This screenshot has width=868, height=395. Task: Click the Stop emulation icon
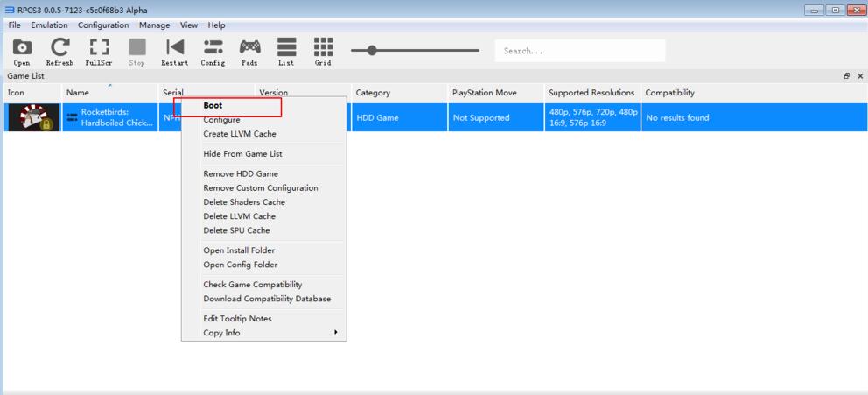coord(136,52)
